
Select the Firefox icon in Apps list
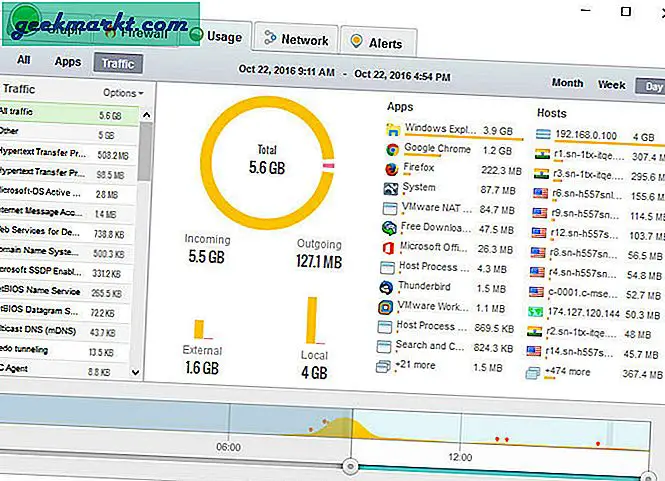coord(390,169)
